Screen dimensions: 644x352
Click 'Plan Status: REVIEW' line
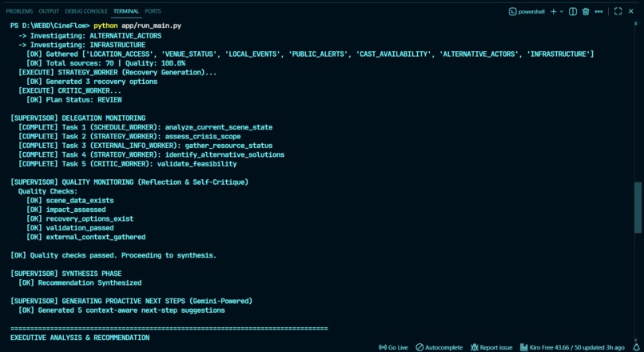(x=74, y=99)
